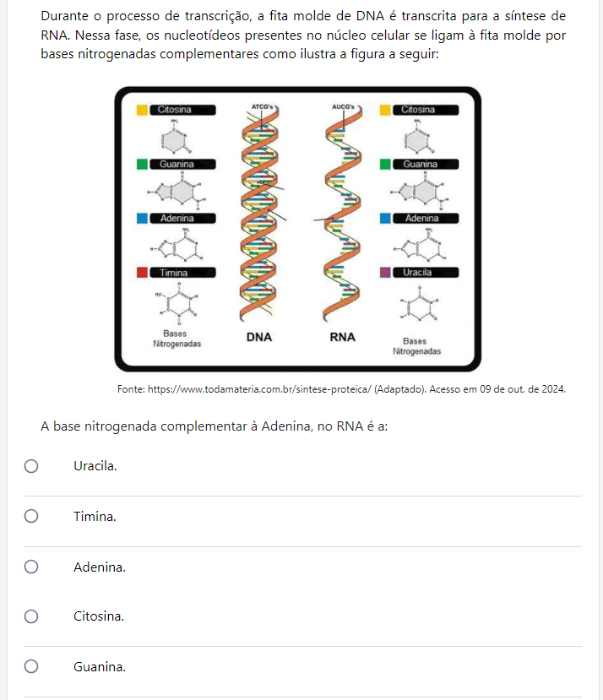
Task: Choose the Timina answer radio button
Action: pos(31,516)
